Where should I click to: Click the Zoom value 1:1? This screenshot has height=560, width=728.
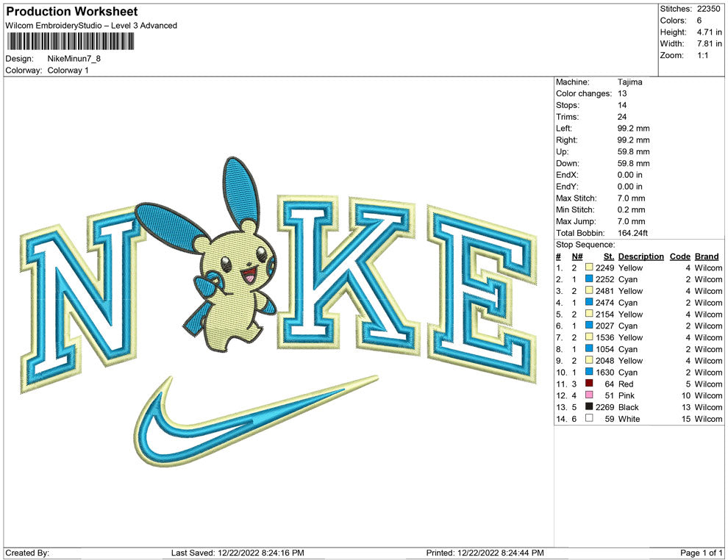pyautogui.click(x=702, y=55)
